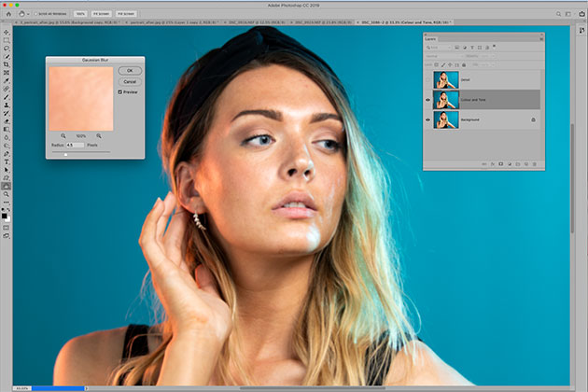Screen dimensions: 588x392
Task: Select the History Brush tool
Action: [6, 113]
